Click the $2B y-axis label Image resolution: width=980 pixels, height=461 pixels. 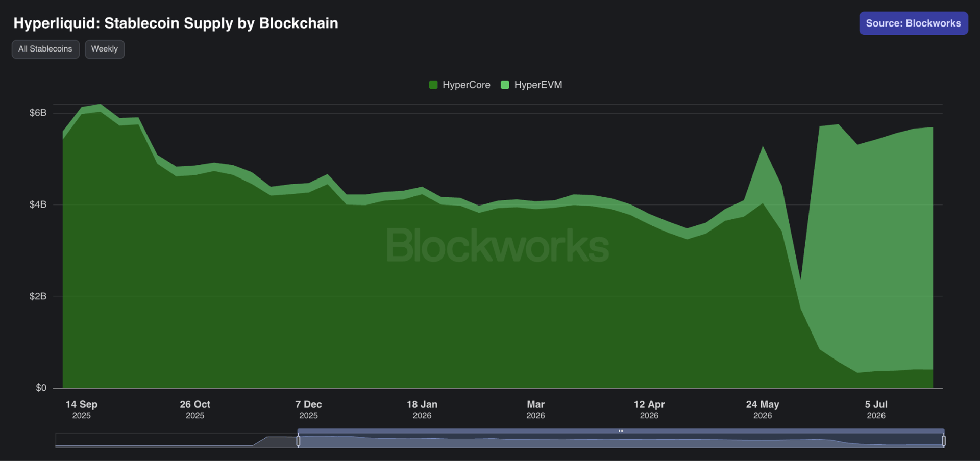pos(38,296)
